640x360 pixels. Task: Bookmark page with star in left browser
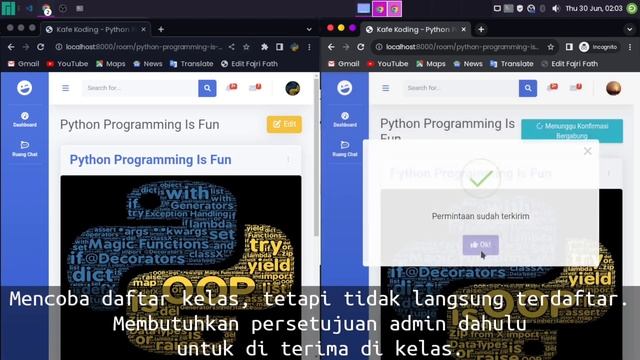point(246,47)
